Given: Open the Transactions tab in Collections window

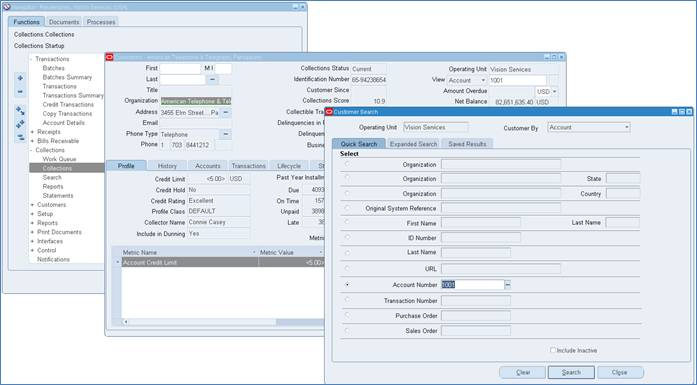Looking at the screenshot, I should click(248, 166).
